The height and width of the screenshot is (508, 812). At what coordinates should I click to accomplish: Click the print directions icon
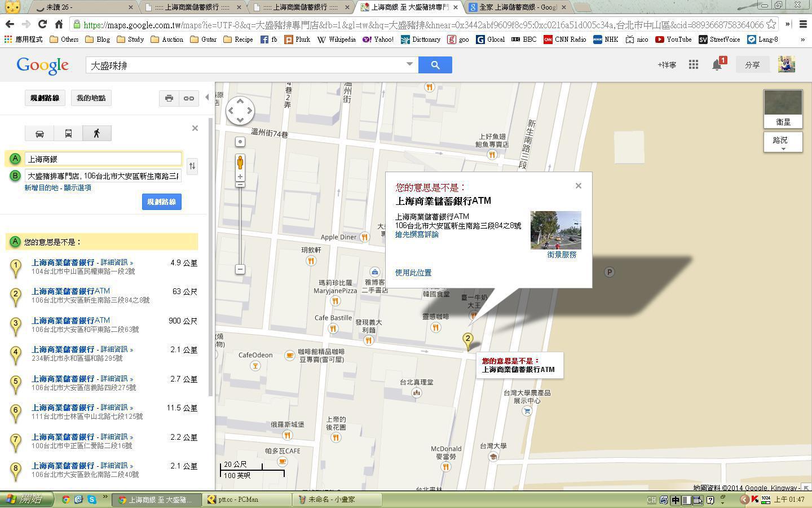click(169, 98)
